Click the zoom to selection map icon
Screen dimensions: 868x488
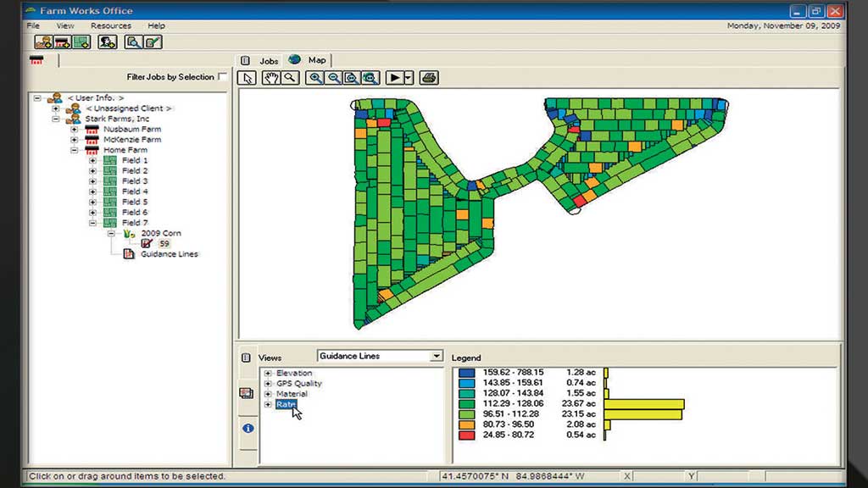pos(352,78)
